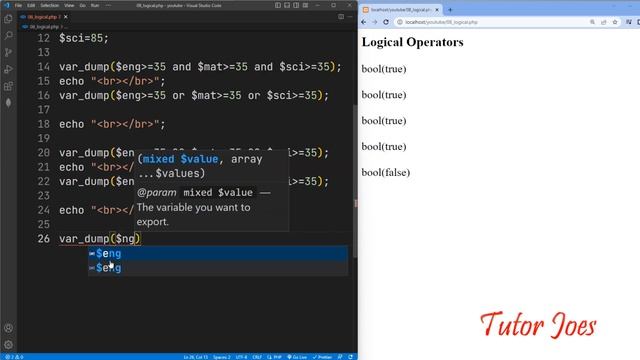Start Go Live server
The image size is (640, 360).
tap(297, 357)
